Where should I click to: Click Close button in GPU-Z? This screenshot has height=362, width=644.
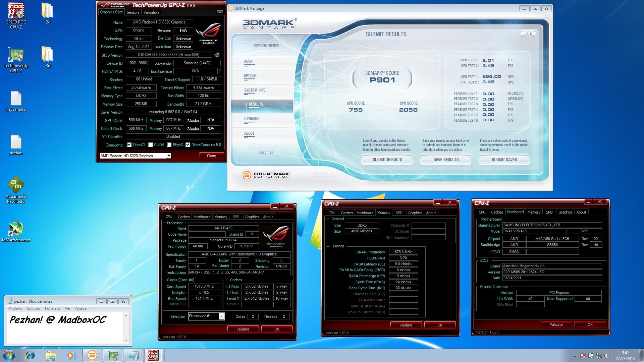pyautogui.click(x=211, y=156)
